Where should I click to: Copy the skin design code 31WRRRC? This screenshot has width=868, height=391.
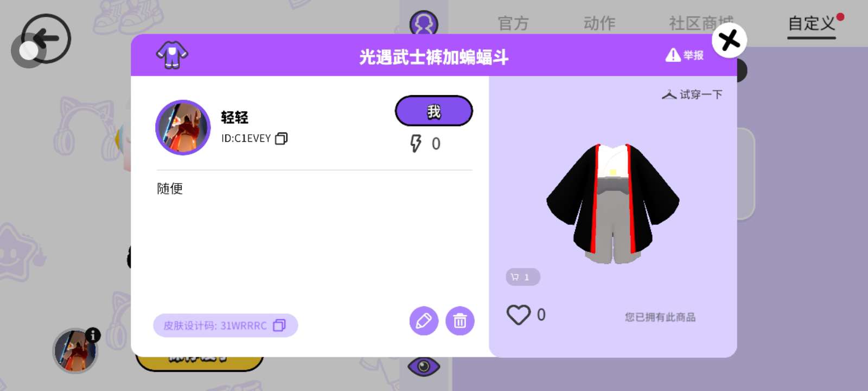[x=279, y=325]
